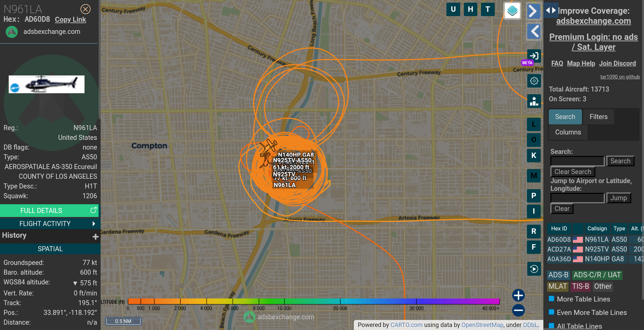This screenshot has width=644, height=330.
Task: Click the MLAT legend label
Action: (557, 286)
